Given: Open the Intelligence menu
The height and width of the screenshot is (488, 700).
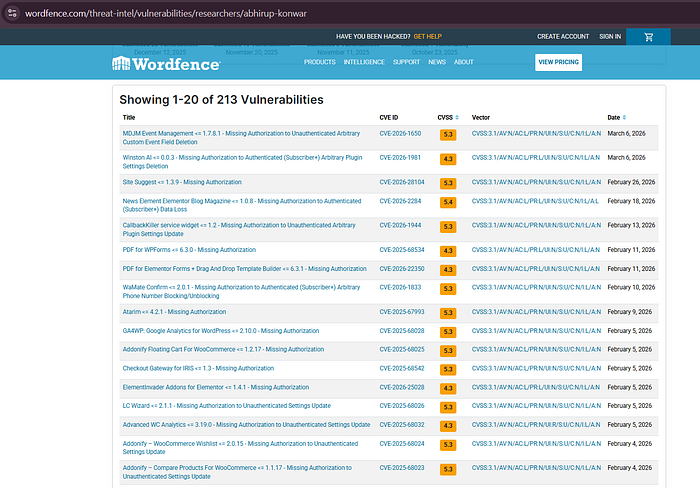Looking at the screenshot, I should tap(364, 62).
